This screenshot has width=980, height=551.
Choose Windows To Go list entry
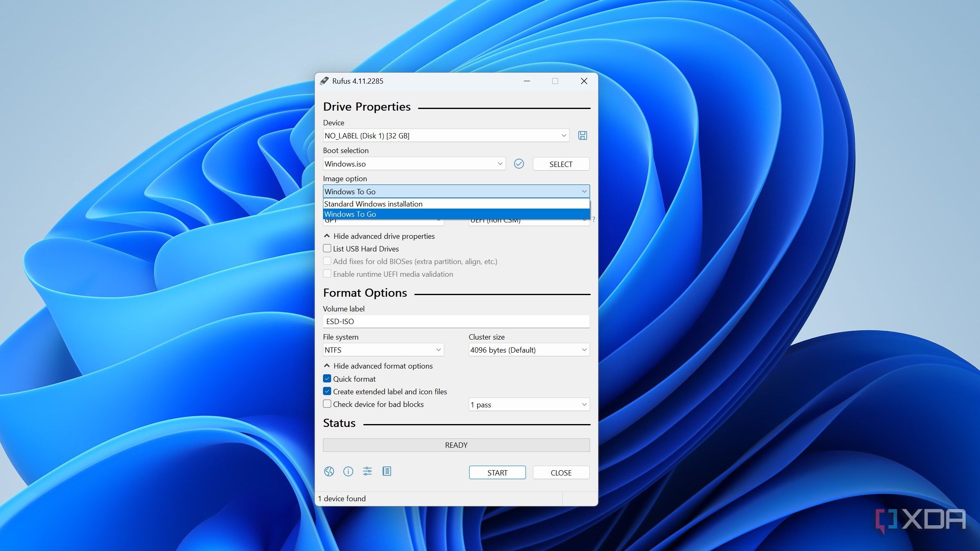point(350,214)
